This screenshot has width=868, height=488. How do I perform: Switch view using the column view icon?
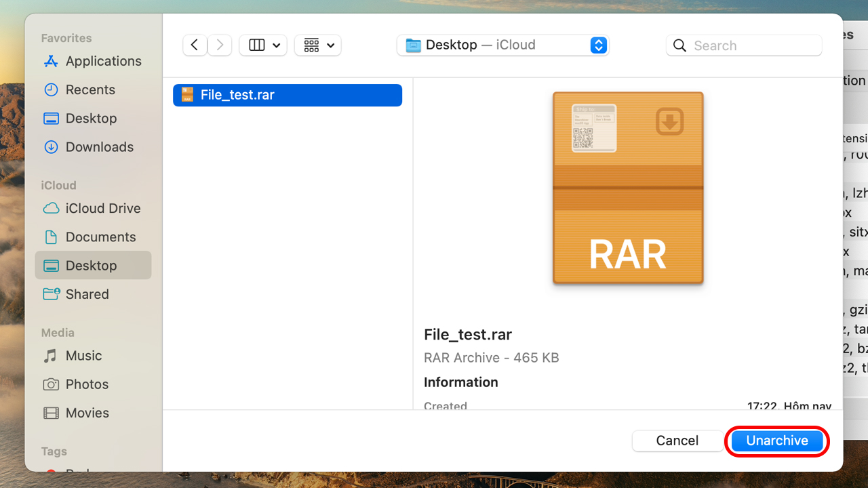click(257, 45)
